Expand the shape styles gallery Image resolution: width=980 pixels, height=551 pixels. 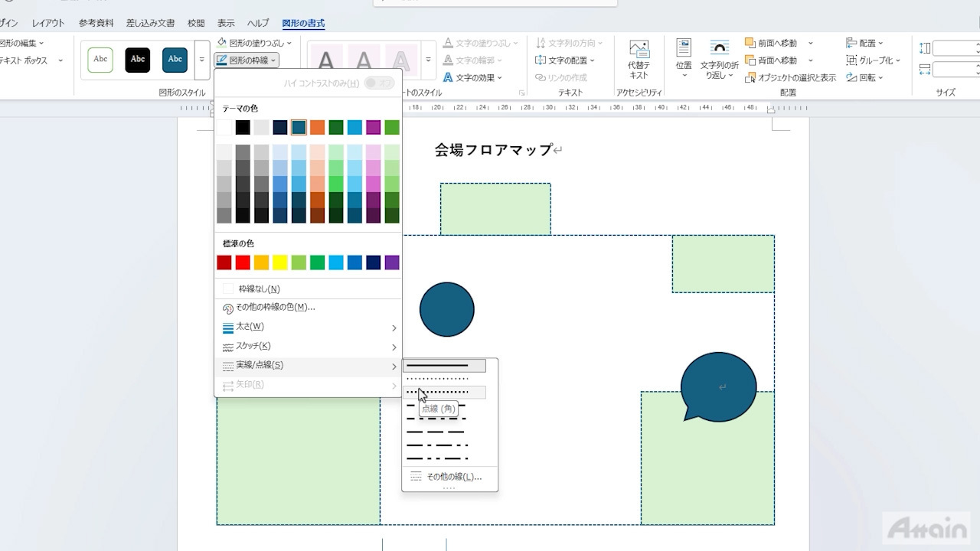pyautogui.click(x=202, y=60)
